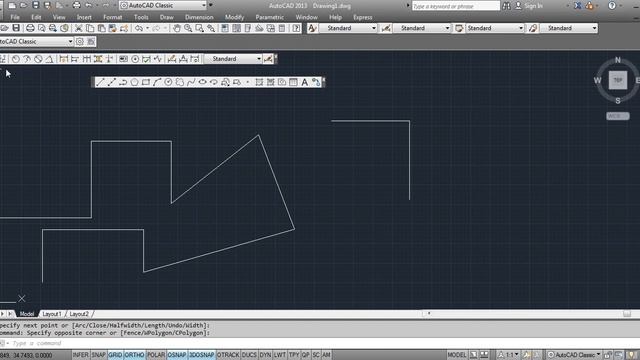The image size is (640, 360).
Task: Open the Parametric menu
Action: (269, 18)
